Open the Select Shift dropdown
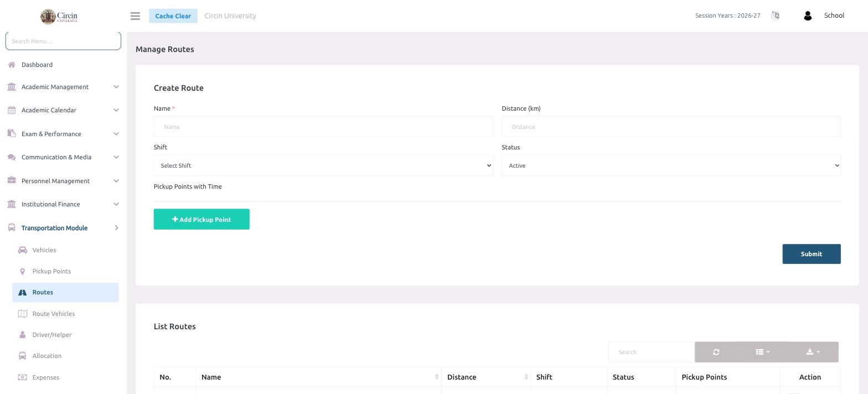The width and height of the screenshot is (868, 394). coord(323,165)
